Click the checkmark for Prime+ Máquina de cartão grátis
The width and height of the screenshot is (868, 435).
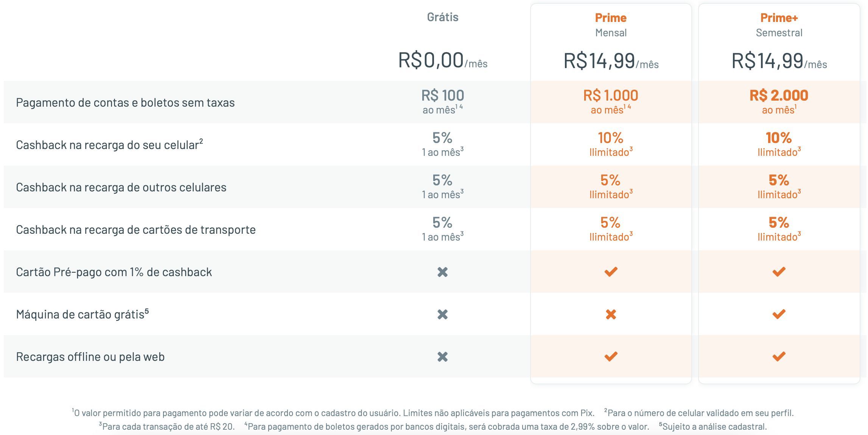[x=779, y=314]
